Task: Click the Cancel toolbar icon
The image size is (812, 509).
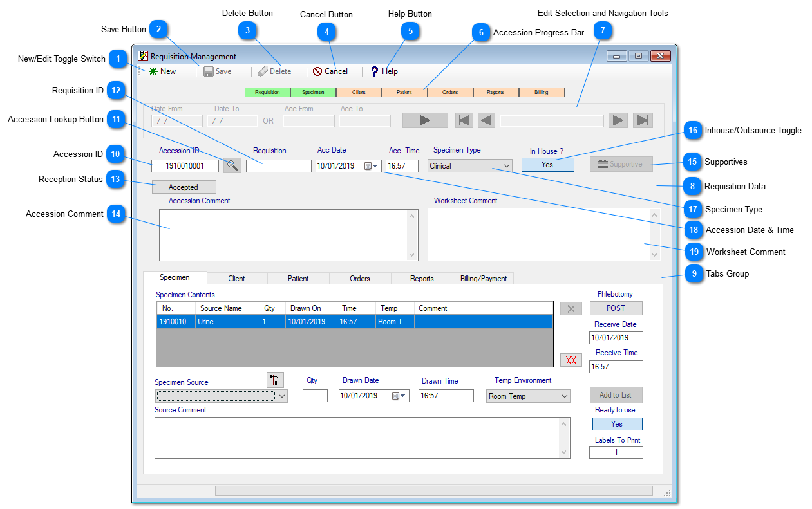Action: (317, 71)
